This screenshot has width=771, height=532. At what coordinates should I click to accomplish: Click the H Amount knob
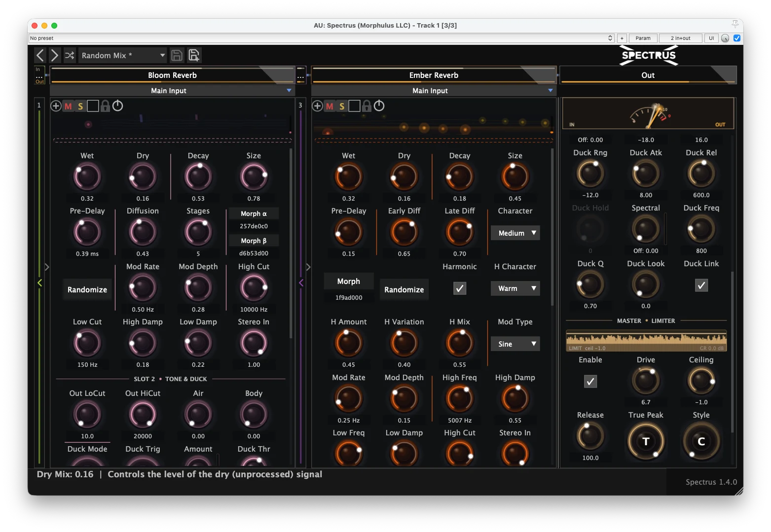point(349,344)
